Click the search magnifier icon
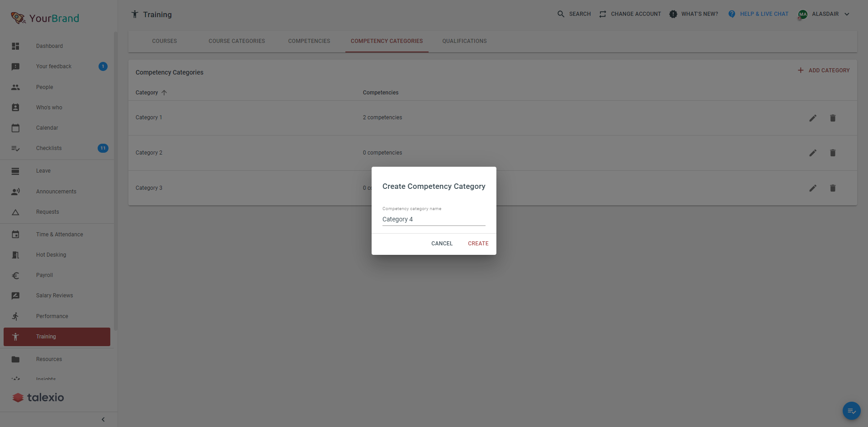This screenshot has height=427, width=868. 561,14
